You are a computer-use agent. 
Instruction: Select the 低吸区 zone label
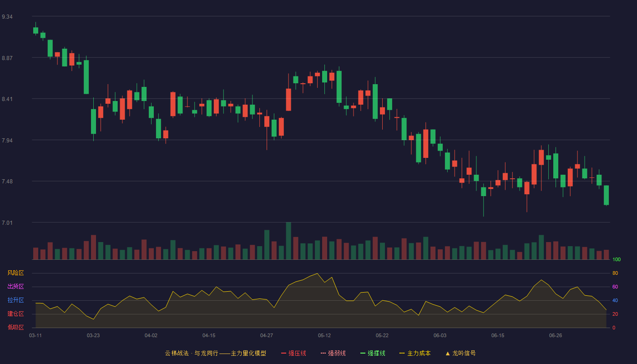click(x=15, y=327)
